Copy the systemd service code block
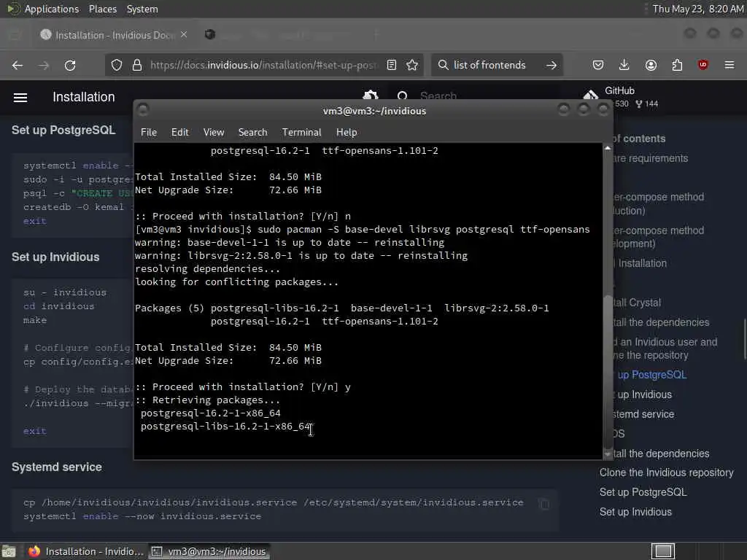747x560 pixels. (544, 504)
